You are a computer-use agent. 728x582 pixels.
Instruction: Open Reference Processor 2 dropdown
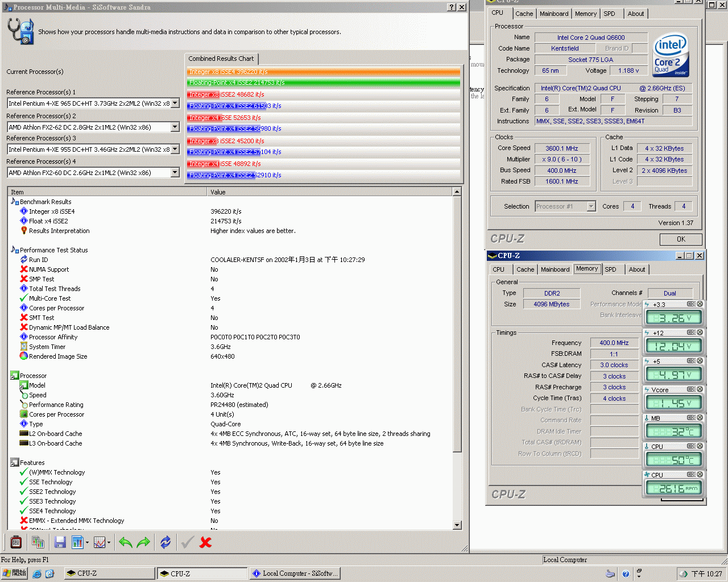click(x=175, y=127)
